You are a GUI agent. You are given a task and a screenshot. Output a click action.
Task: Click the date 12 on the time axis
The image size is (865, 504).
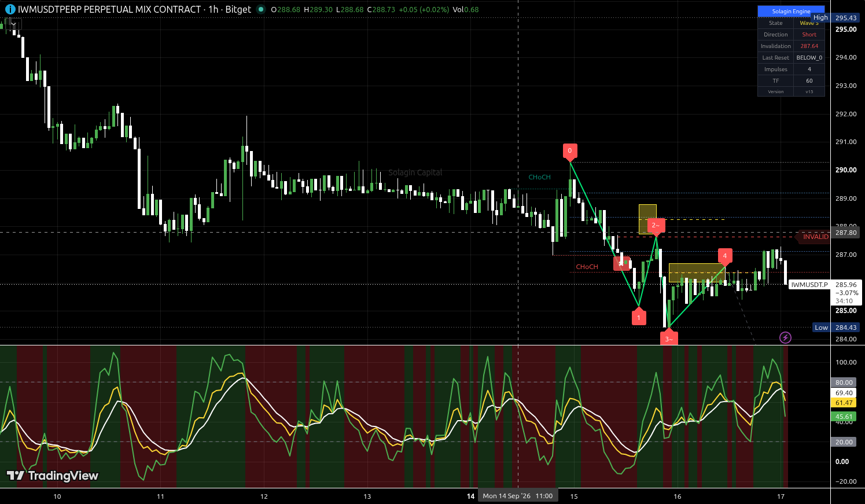(264, 496)
